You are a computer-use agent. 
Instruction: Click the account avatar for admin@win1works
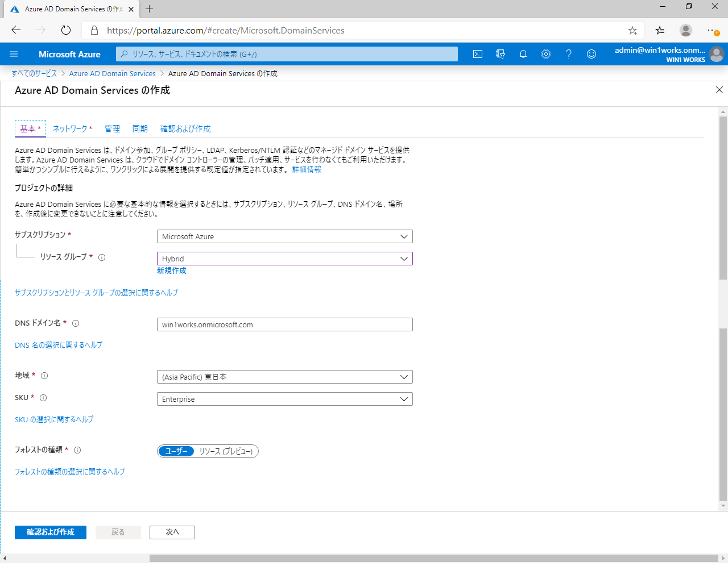click(x=717, y=55)
